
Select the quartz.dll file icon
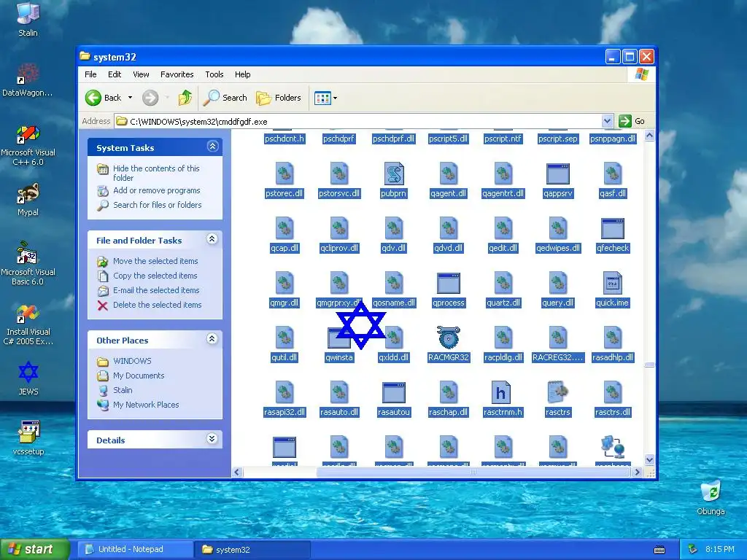pos(503,283)
